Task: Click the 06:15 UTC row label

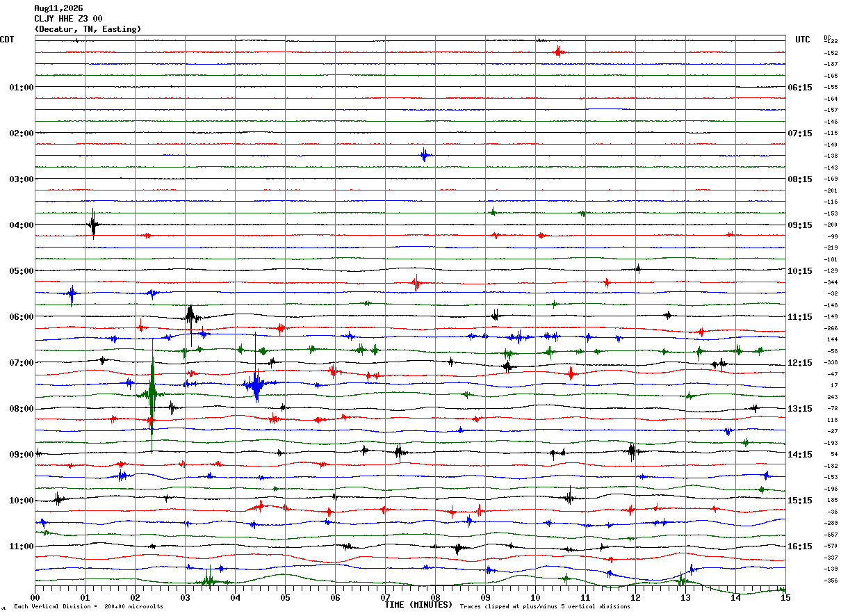Action: click(x=800, y=88)
